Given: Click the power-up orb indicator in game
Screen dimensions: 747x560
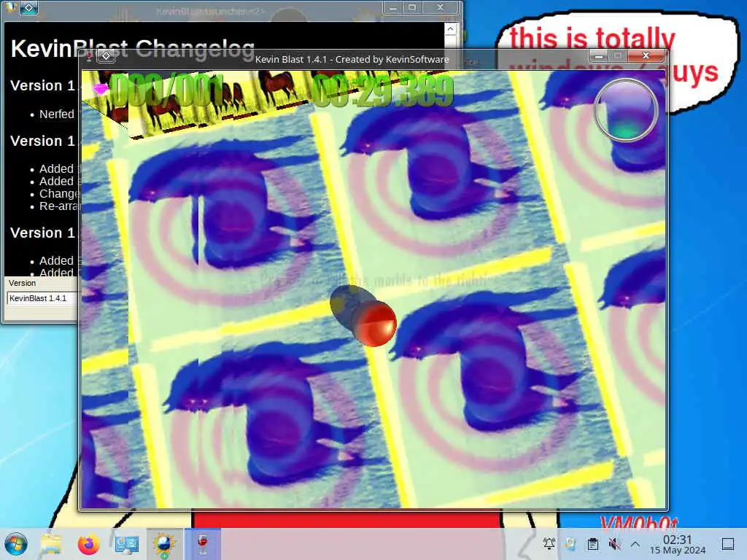Looking at the screenshot, I should click(626, 110).
